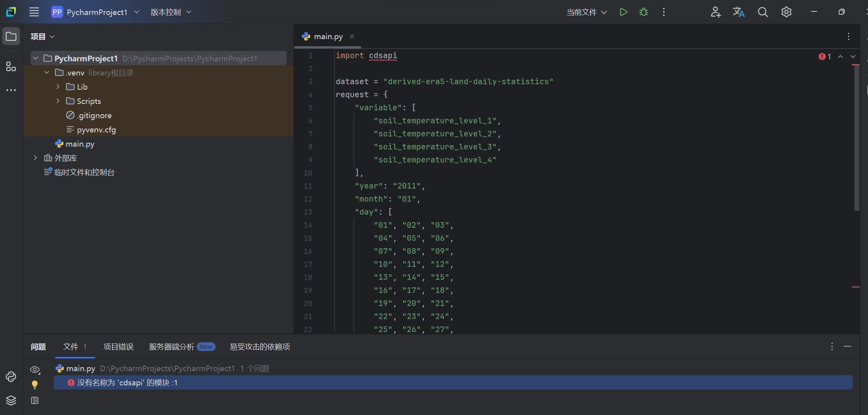Open main.py from the project tree
Viewport: 868px width, 415px height.
tap(75, 144)
